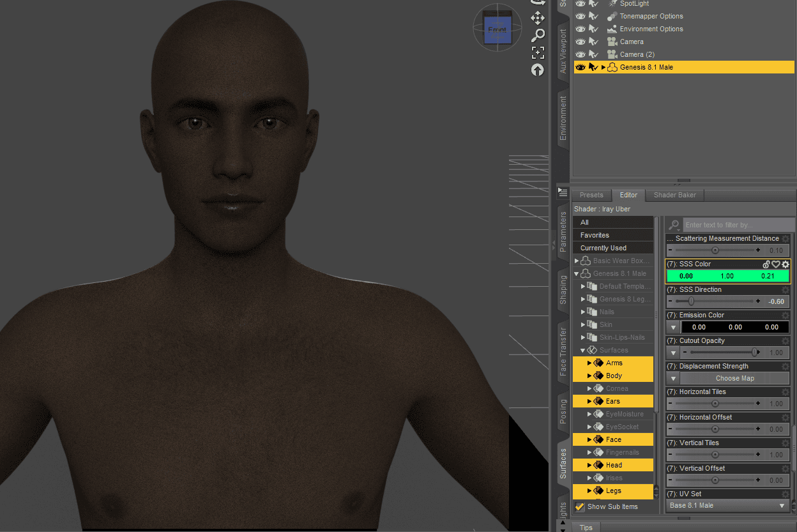The height and width of the screenshot is (532, 797).
Task: Select the Currently Used filter
Action: point(612,247)
